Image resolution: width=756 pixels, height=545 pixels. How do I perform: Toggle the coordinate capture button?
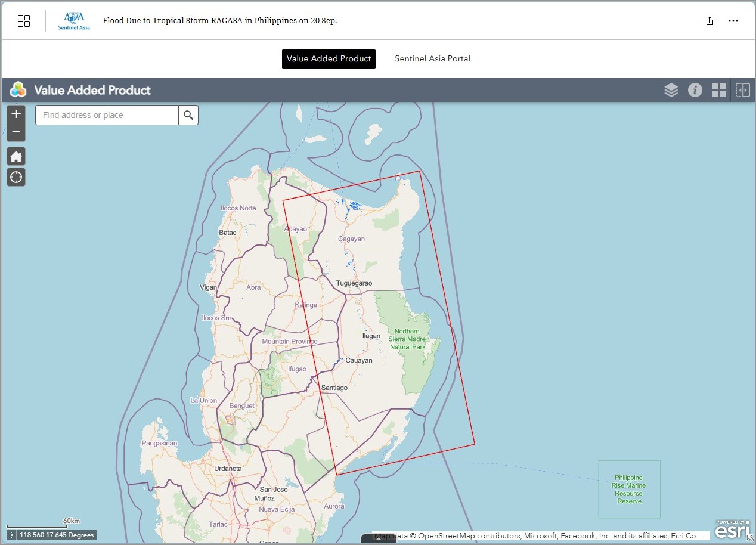pyautogui.click(x=11, y=535)
